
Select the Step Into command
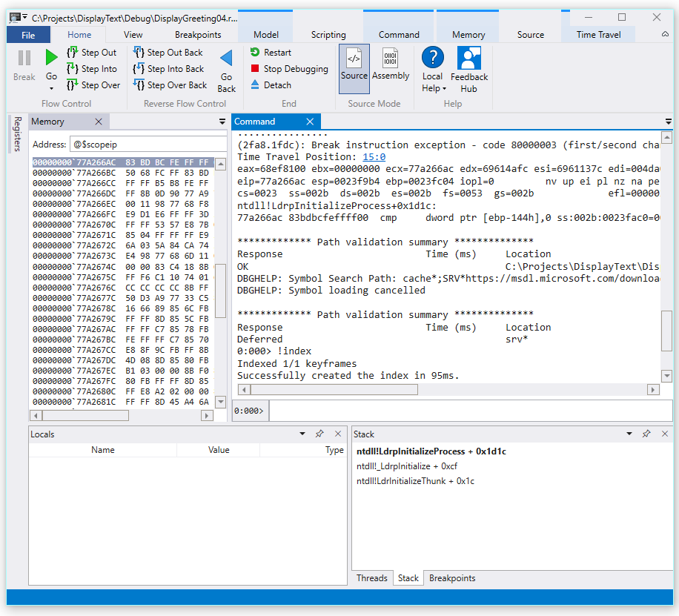pos(92,68)
